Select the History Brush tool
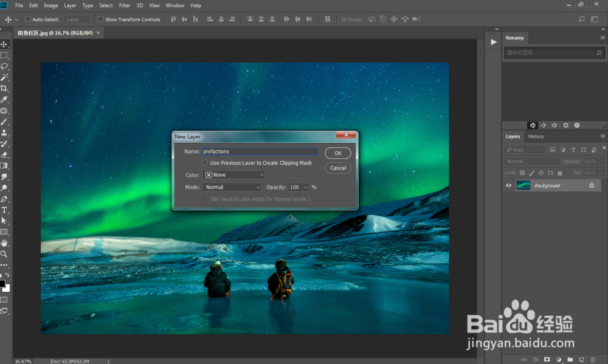The width and height of the screenshot is (608, 364). [4, 144]
